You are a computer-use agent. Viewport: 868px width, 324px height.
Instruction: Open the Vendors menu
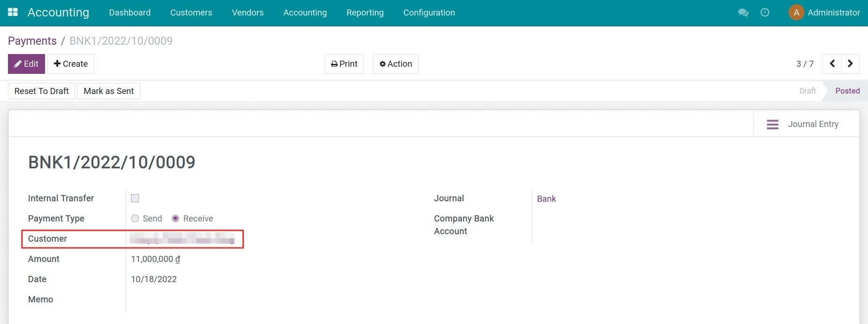pos(248,13)
